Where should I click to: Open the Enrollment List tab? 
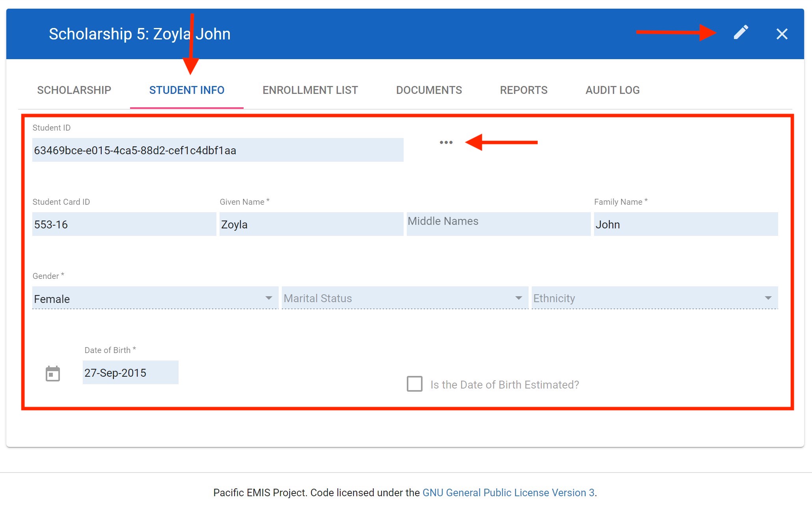310,90
